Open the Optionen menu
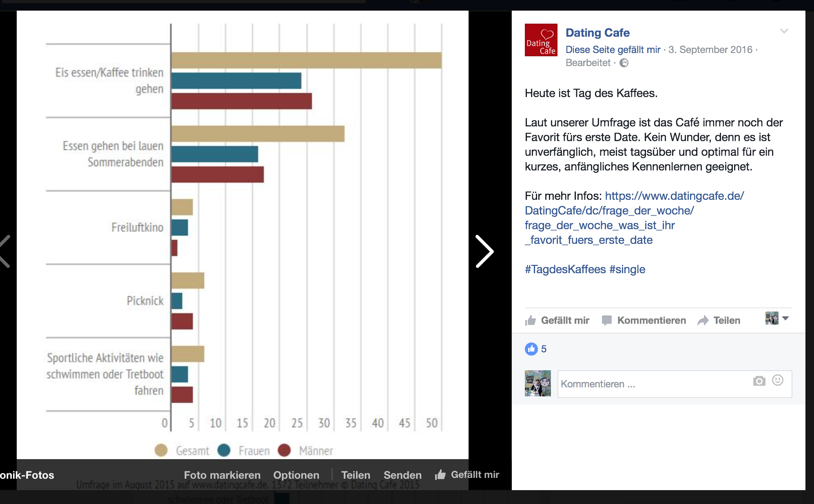 (296, 475)
